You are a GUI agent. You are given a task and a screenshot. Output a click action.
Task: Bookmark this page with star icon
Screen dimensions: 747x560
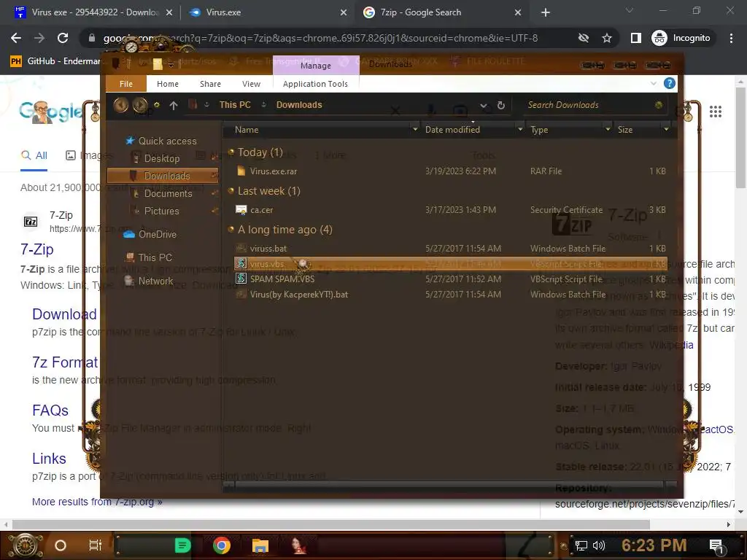[606, 38]
